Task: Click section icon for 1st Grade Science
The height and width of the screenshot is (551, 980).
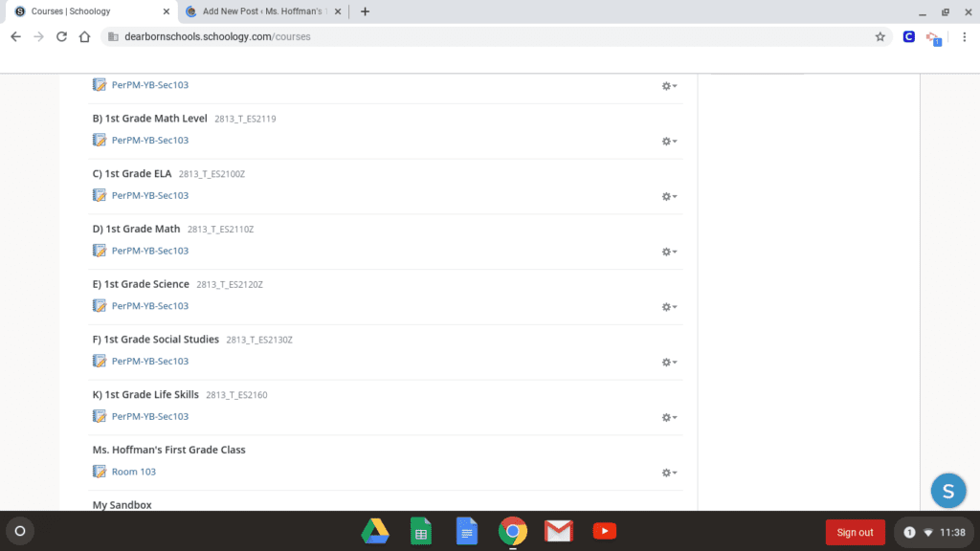Action: (100, 305)
